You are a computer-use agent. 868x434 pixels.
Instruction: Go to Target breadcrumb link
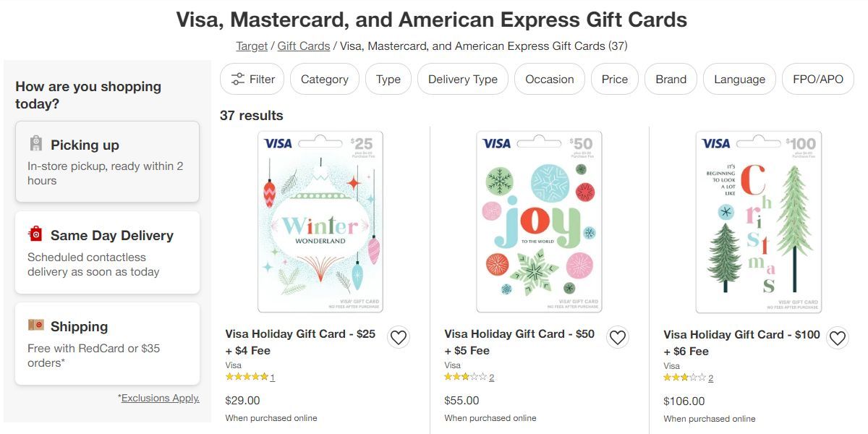coord(252,46)
